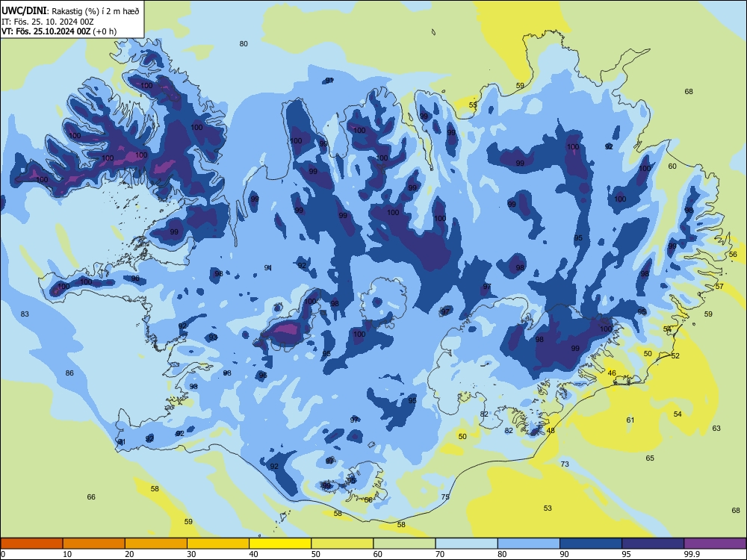Click the light green 60–70 legend swatch
Viewport: 747px width, 560px height.
[x=404, y=544]
